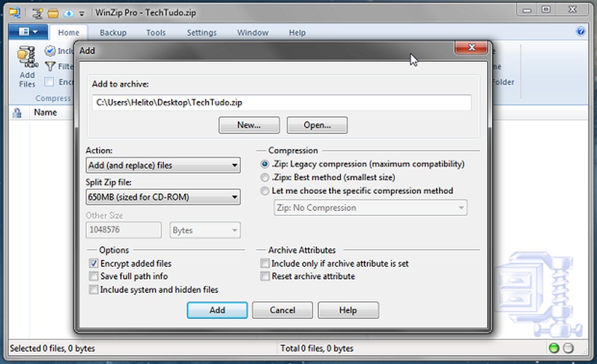This screenshot has height=364, width=597.
Task: Click the cloud quick-access toolbar icon
Action: click(69, 14)
